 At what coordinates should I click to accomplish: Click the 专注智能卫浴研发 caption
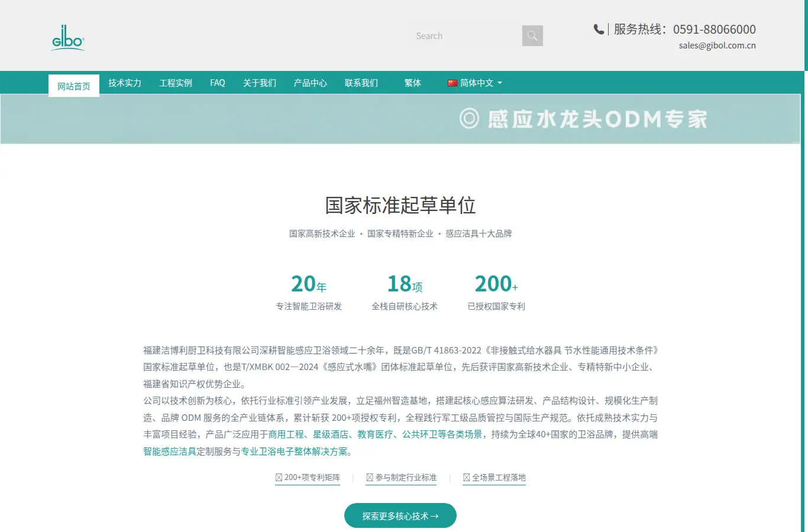[309, 306]
